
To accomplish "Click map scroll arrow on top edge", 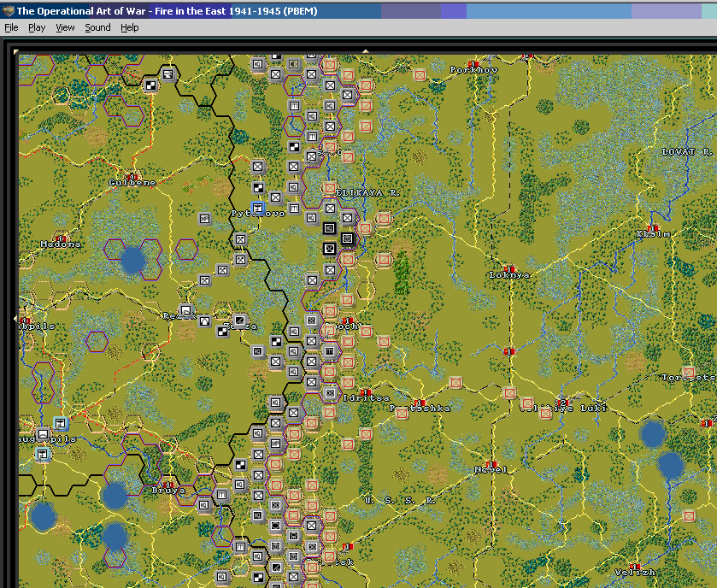I will coord(366,51).
